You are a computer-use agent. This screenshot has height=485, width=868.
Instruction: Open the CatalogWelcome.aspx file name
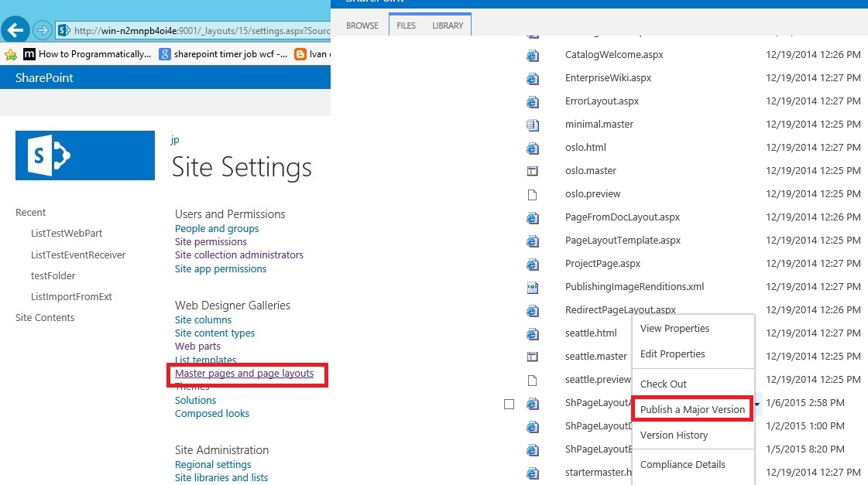(614, 55)
